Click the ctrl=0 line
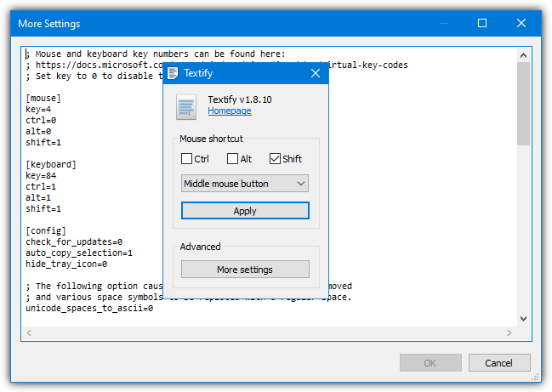Viewport: 552px width, 392px height. tap(41, 121)
